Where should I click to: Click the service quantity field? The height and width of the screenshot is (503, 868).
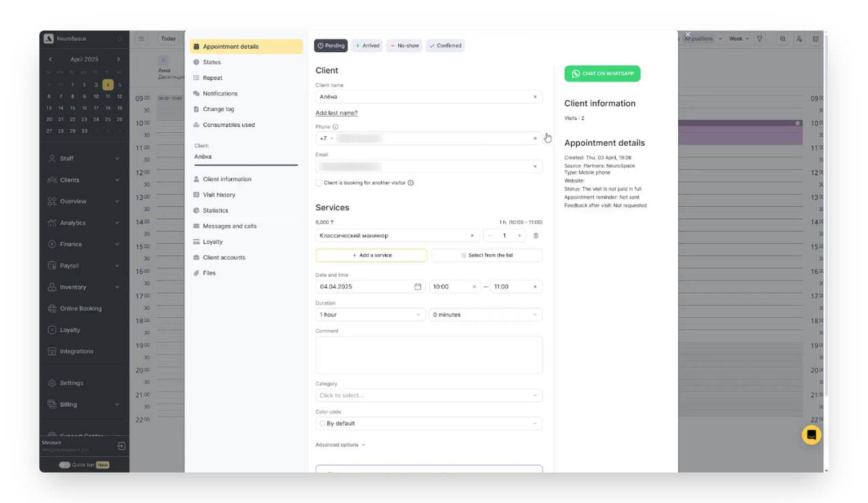[505, 236]
